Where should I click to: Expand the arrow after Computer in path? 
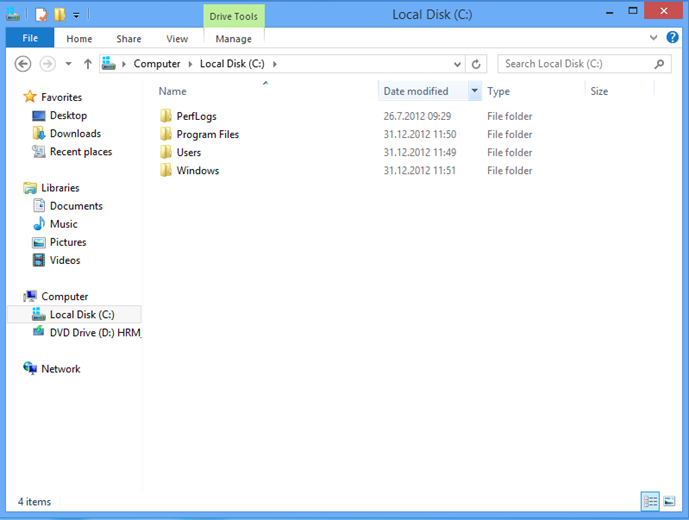tap(190, 64)
